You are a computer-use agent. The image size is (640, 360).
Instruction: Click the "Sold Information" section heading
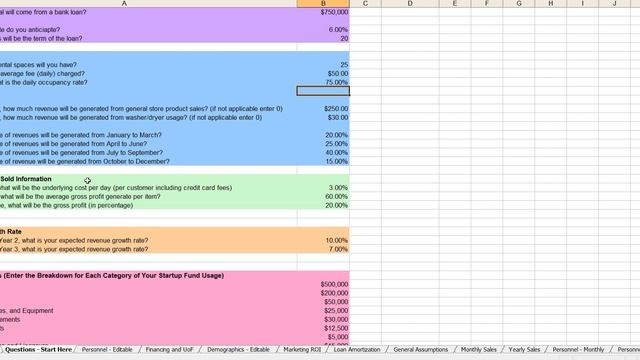[x=26, y=179]
